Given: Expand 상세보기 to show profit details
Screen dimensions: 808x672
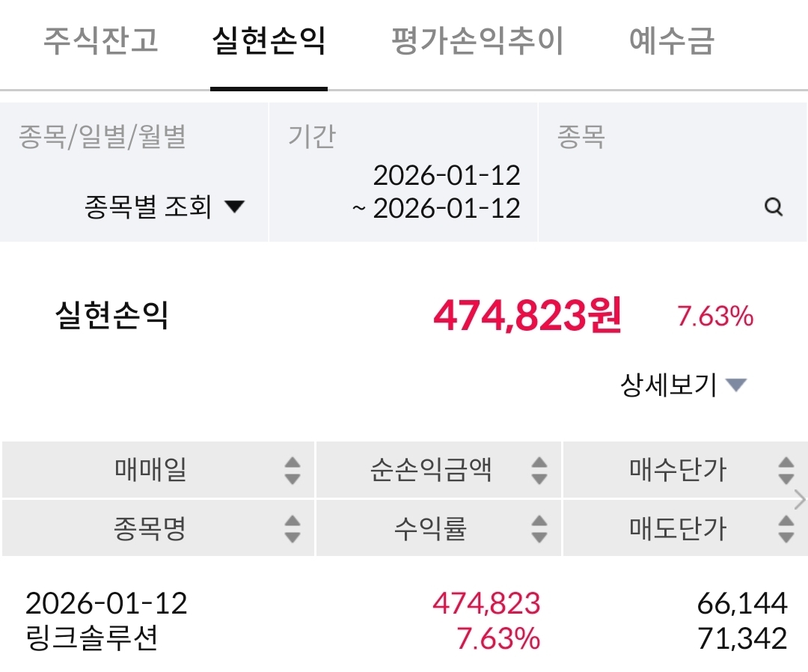Looking at the screenshot, I should coord(685,383).
